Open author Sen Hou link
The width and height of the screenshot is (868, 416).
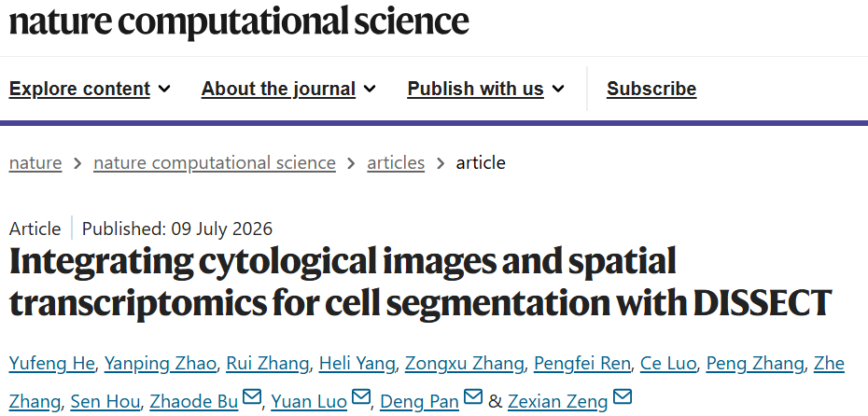pos(105,402)
